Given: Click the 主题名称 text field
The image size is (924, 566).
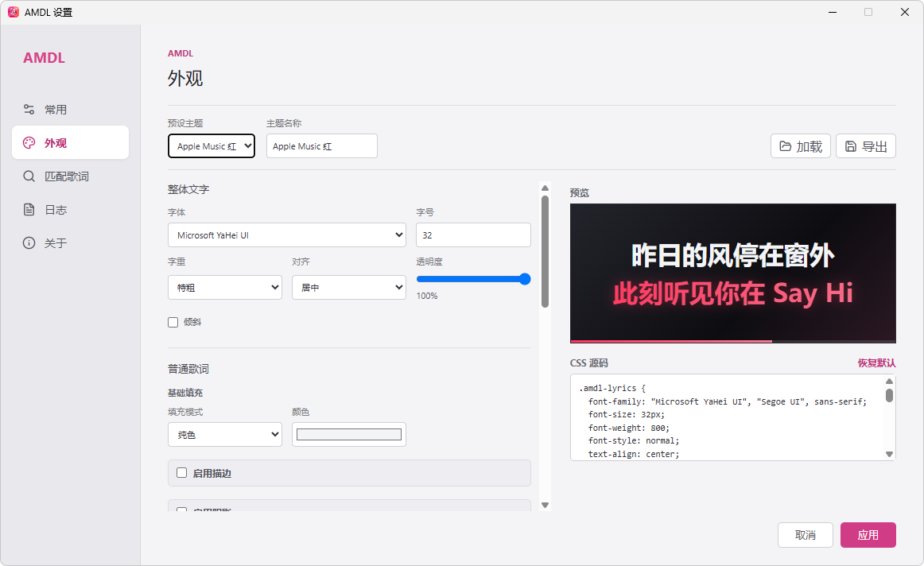Looking at the screenshot, I should point(322,146).
